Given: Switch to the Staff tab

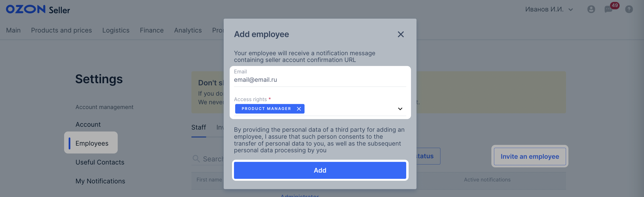Looking at the screenshot, I should [199, 127].
